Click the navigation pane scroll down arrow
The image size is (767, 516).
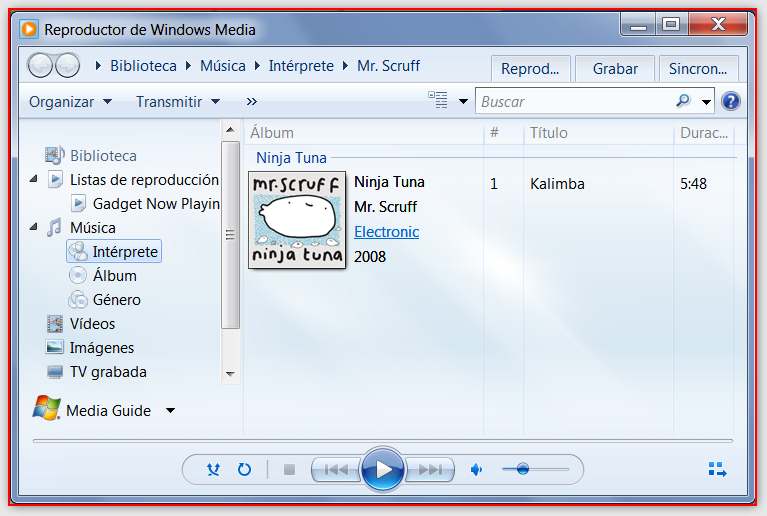[230, 374]
